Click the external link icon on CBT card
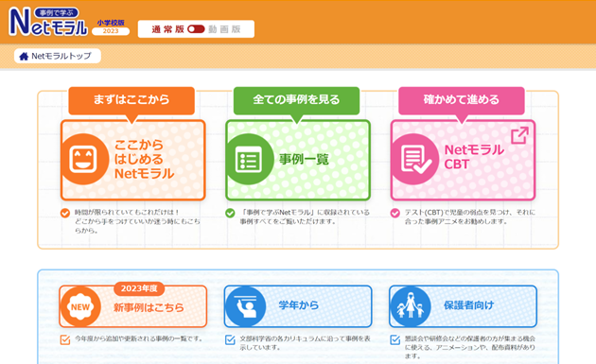Image resolution: width=596 pixels, height=364 pixels. [x=519, y=135]
